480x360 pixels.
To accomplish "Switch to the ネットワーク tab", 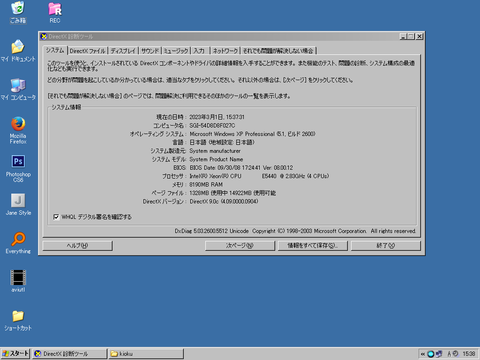I will [225, 51].
